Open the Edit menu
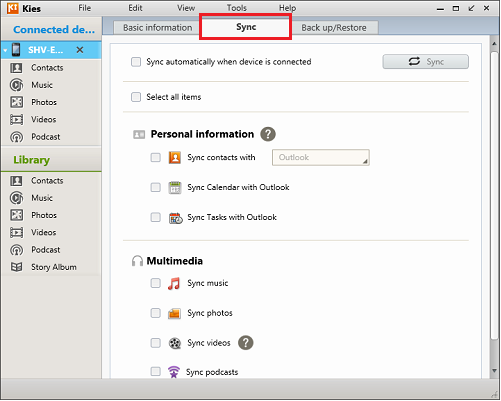Screen dimensions: 501x401 (x=135, y=8)
